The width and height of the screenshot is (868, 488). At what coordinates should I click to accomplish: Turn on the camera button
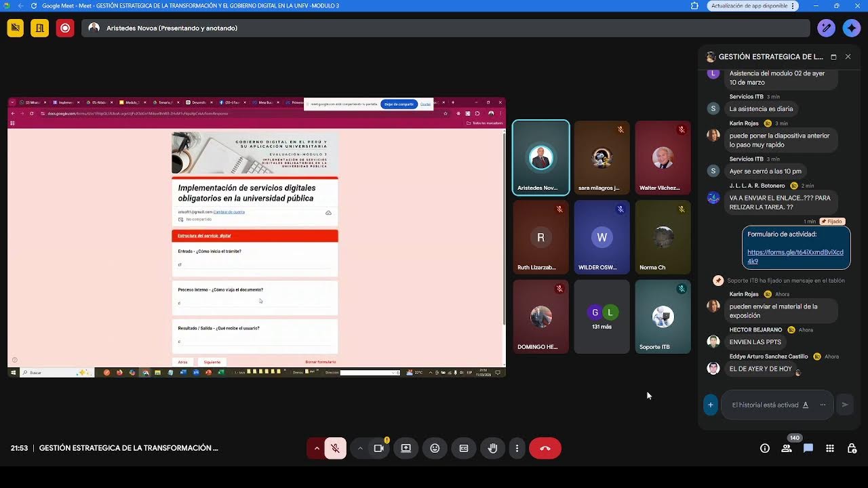pos(379,448)
